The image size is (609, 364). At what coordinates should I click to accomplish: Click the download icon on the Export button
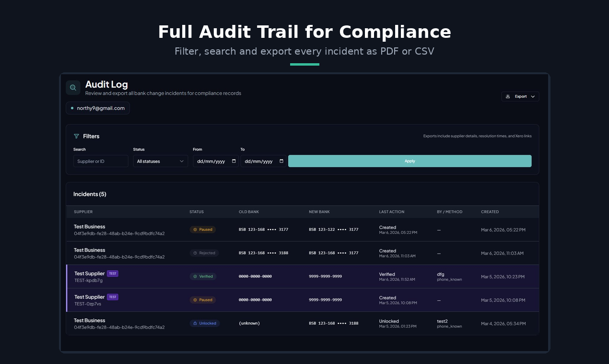508,96
